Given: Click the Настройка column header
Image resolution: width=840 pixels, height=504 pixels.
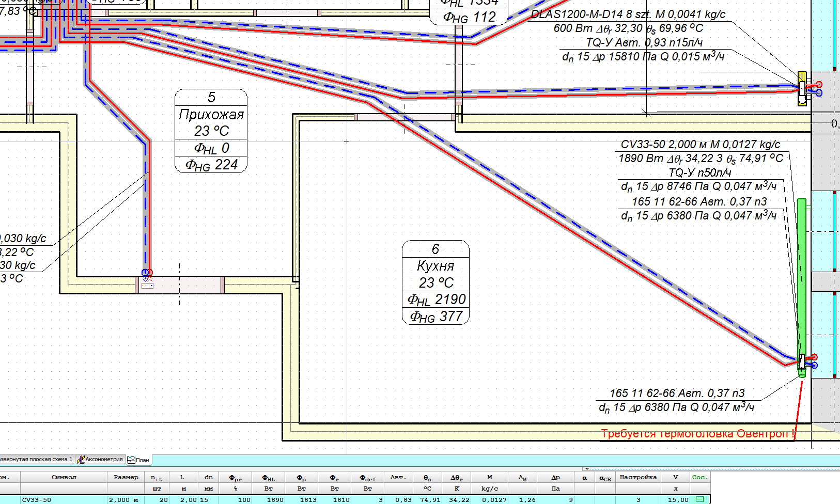Looking at the screenshot, I should point(638,477).
